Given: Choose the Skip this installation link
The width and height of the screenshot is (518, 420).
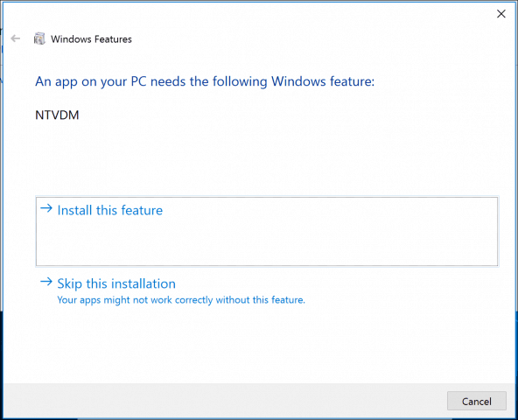Looking at the screenshot, I should 116,283.
